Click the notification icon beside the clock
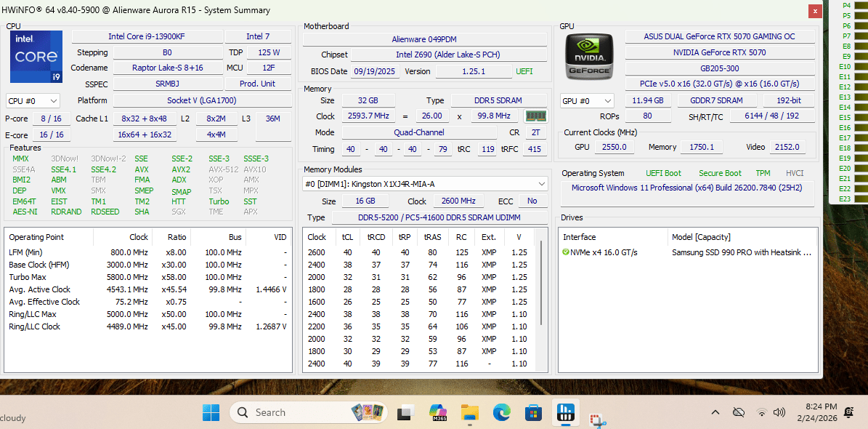868x429 pixels. (848, 412)
